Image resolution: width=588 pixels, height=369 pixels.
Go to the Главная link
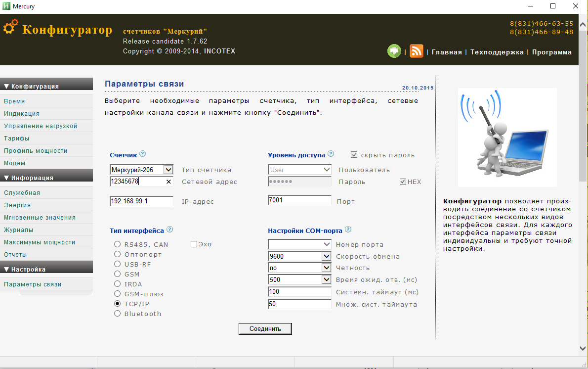pyautogui.click(x=447, y=52)
